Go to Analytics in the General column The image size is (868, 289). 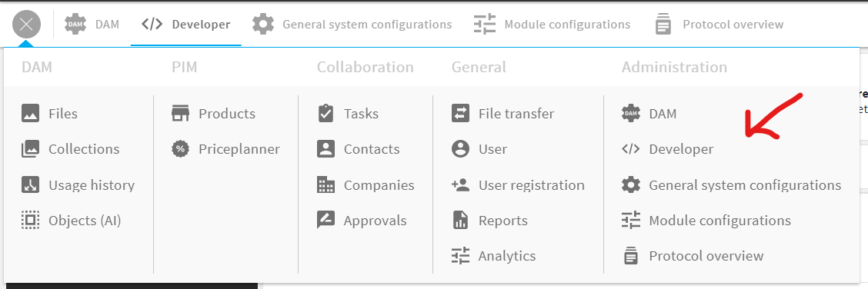click(506, 256)
